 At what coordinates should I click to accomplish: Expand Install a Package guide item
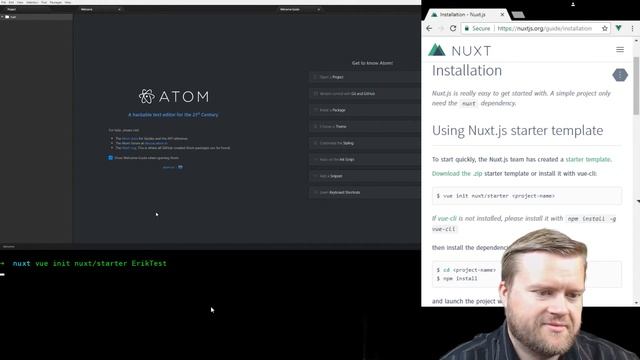(365, 110)
